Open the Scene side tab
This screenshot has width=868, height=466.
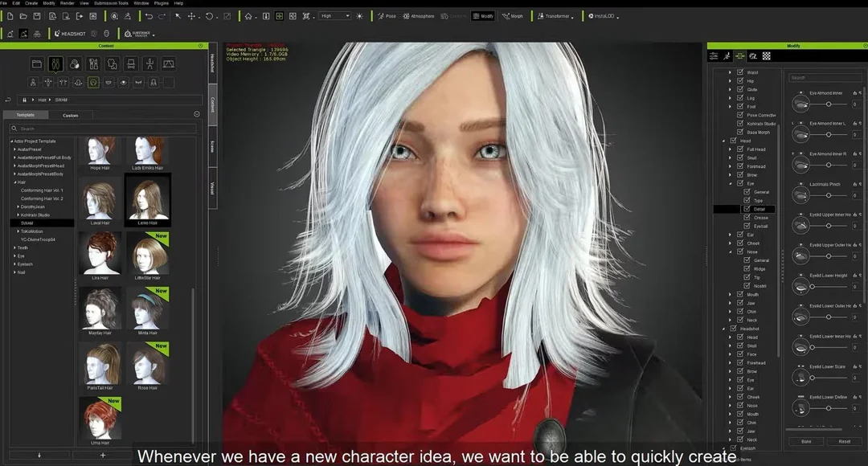[x=212, y=147]
